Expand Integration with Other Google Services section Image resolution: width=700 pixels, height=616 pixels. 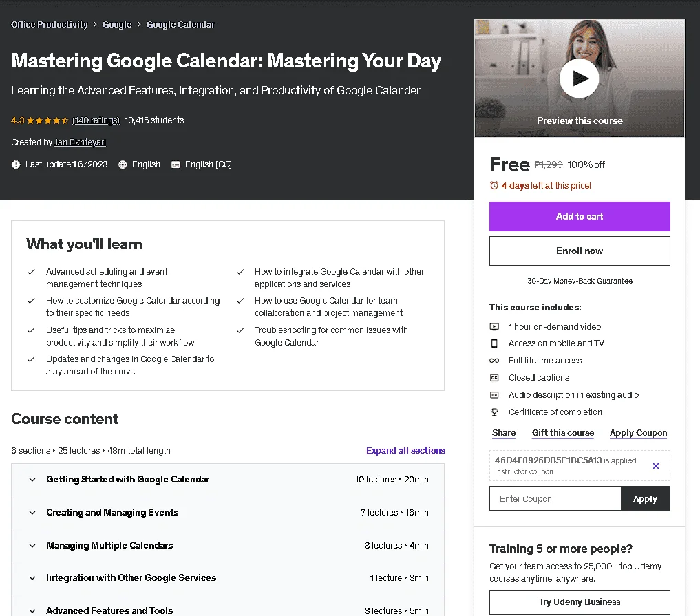(x=228, y=578)
